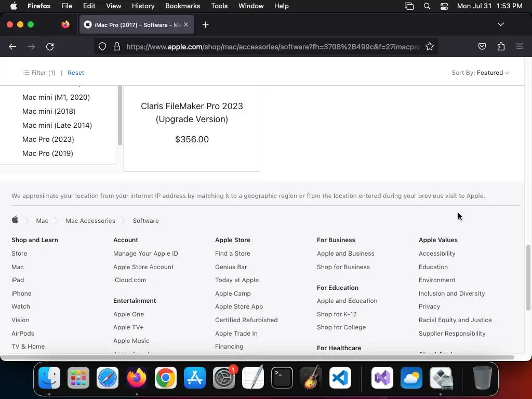Open the Edit menu
The width and height of the screenshot is (532, 399).
pos(89,6)
